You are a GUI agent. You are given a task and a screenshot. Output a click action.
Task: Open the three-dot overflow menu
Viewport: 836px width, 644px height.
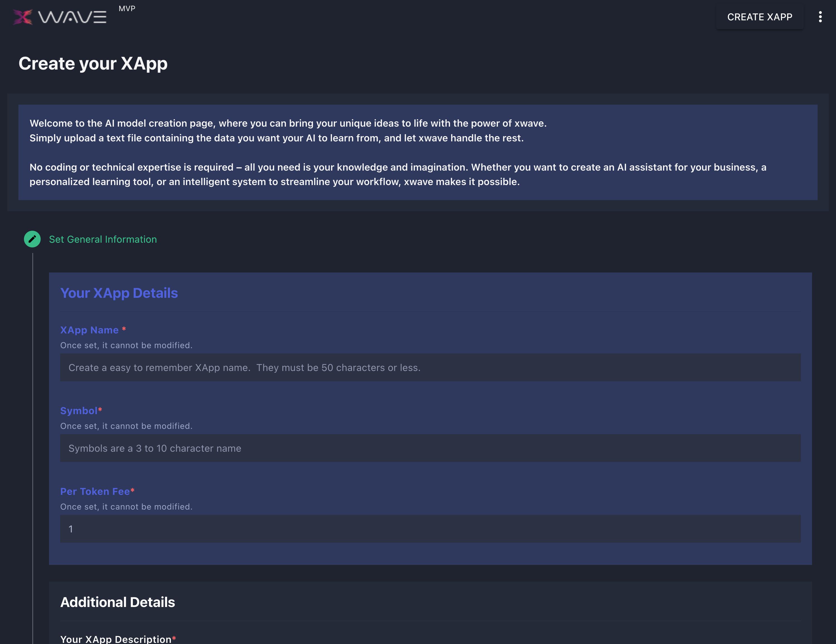tap(820, 17)
